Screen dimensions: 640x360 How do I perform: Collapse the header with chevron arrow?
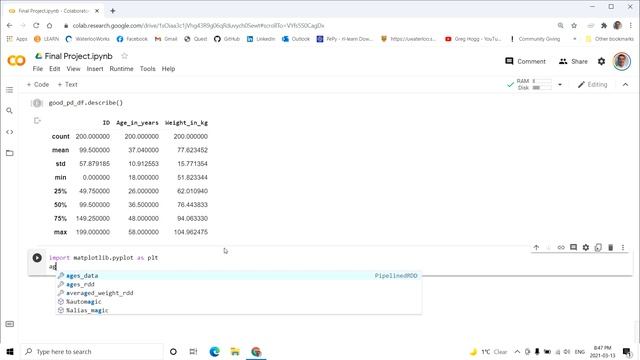[625, 84]
